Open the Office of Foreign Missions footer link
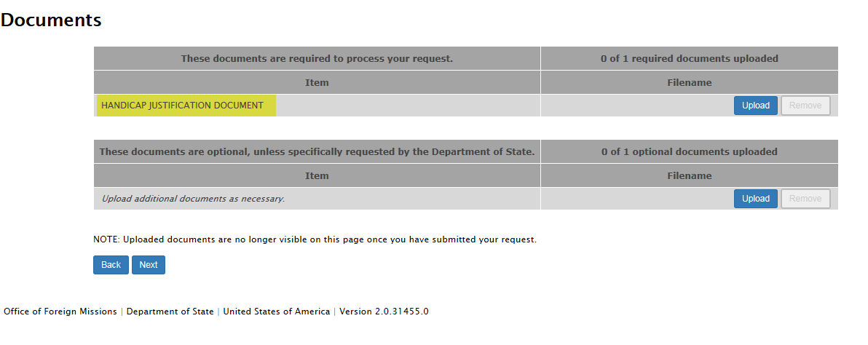This screenshot has width=868, height=345. tap(60, 312)
